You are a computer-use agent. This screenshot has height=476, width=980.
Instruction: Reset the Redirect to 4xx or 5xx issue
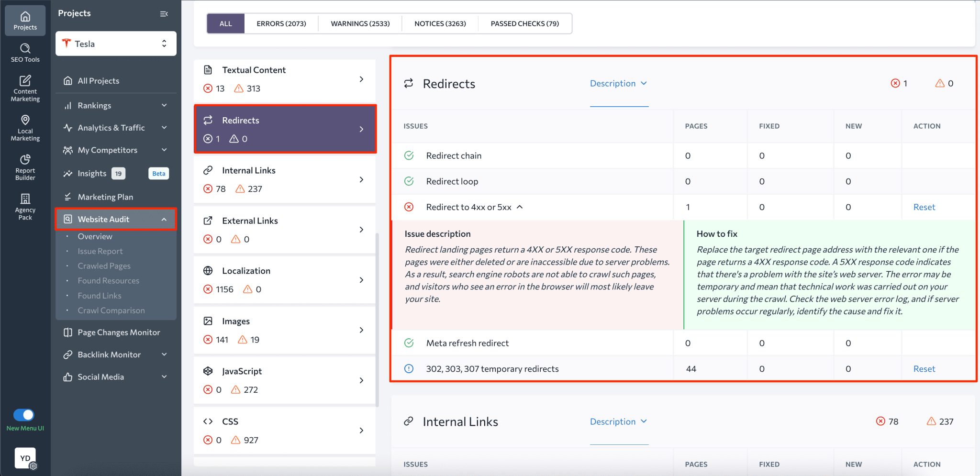tap(924, 207)
